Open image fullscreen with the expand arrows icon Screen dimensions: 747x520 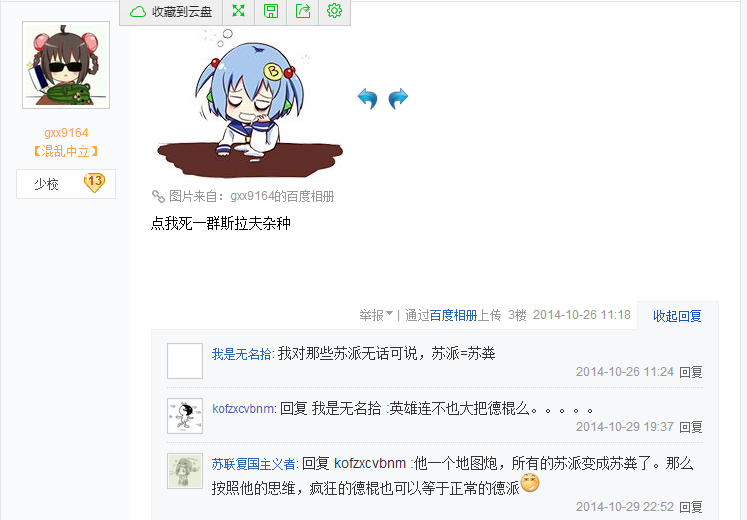pyautogui.click(x=238, y=11)
